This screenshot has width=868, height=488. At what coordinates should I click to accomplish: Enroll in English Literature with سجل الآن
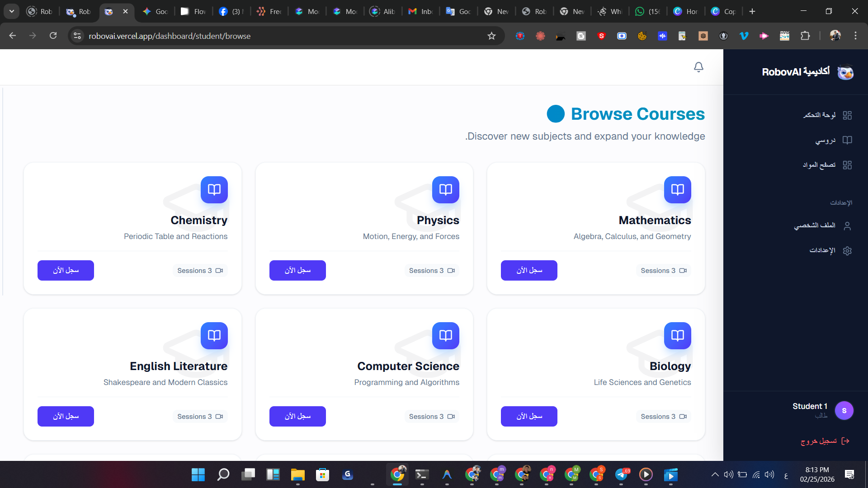tap(66, 416)
